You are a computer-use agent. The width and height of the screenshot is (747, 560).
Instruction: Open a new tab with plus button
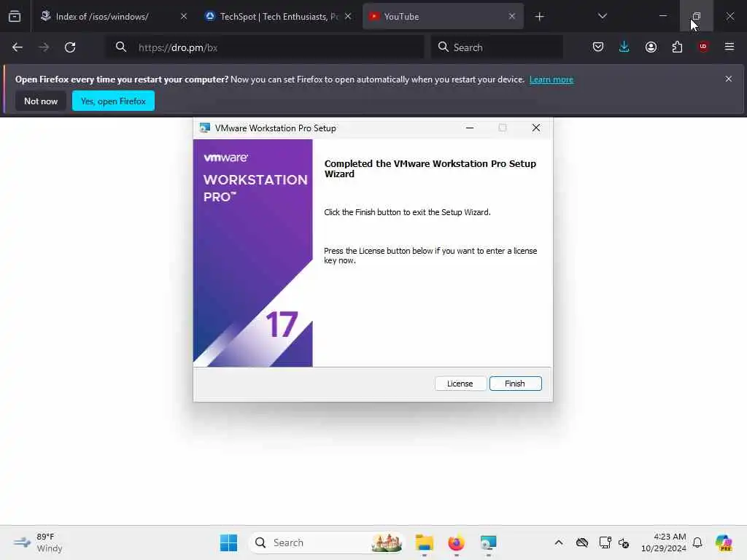click(539, 17)
